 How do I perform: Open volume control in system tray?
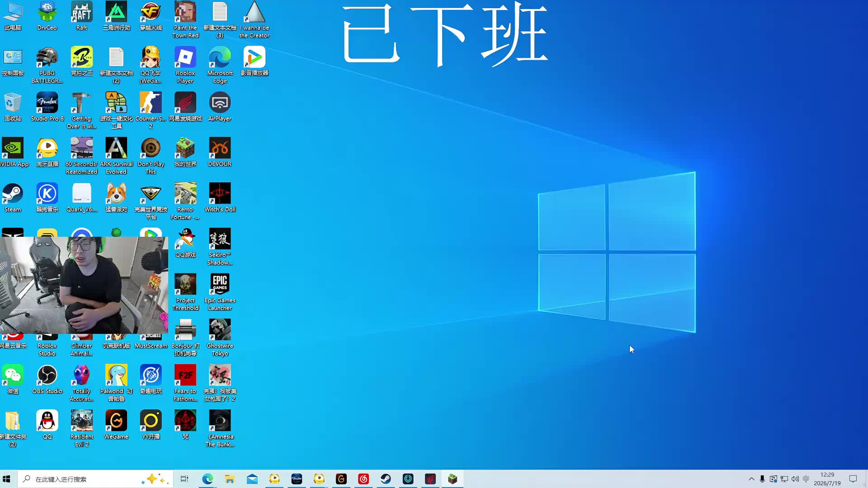pos(795,479)
